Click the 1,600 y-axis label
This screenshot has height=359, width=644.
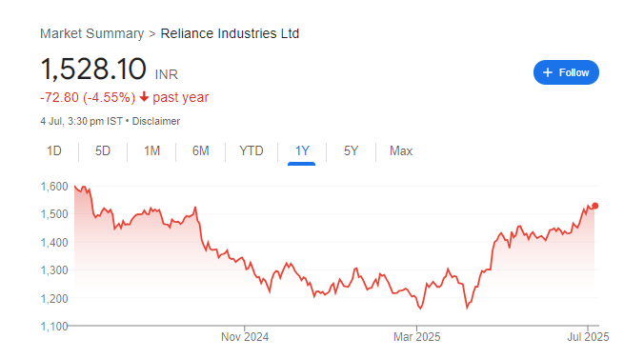tap(54, 187)
